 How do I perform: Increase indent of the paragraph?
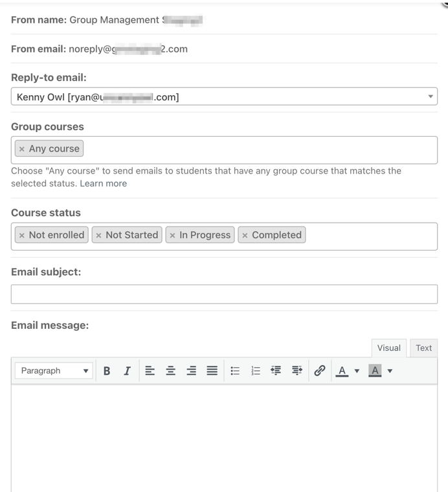pos(297,371)
